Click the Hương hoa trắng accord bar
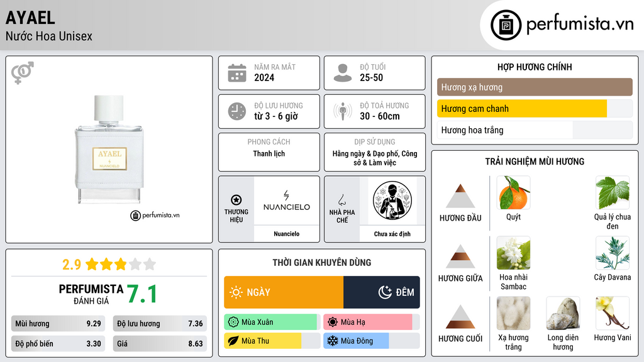 [x=535, y=130]
